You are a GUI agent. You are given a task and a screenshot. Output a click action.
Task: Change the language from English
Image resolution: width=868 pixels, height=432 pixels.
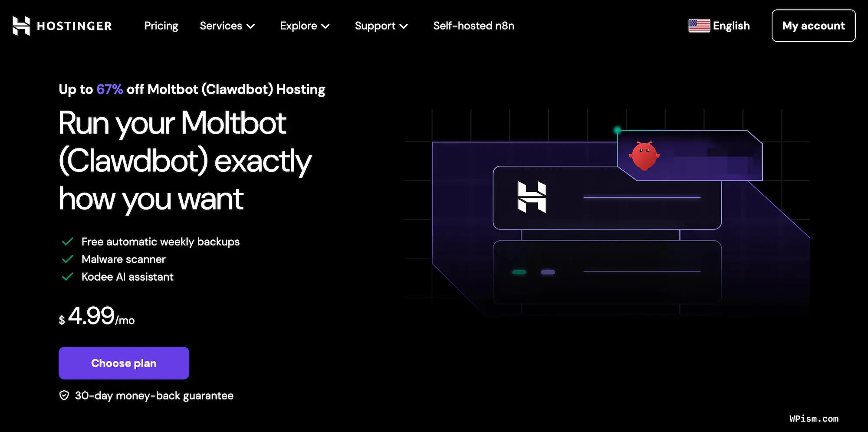[x=731, y=26]
